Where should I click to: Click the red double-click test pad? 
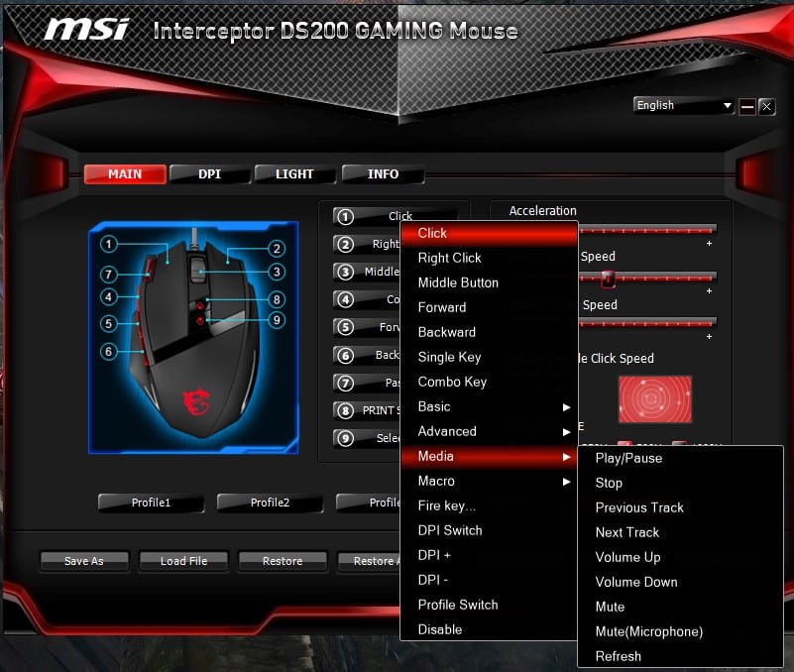(x=655, y=399)
